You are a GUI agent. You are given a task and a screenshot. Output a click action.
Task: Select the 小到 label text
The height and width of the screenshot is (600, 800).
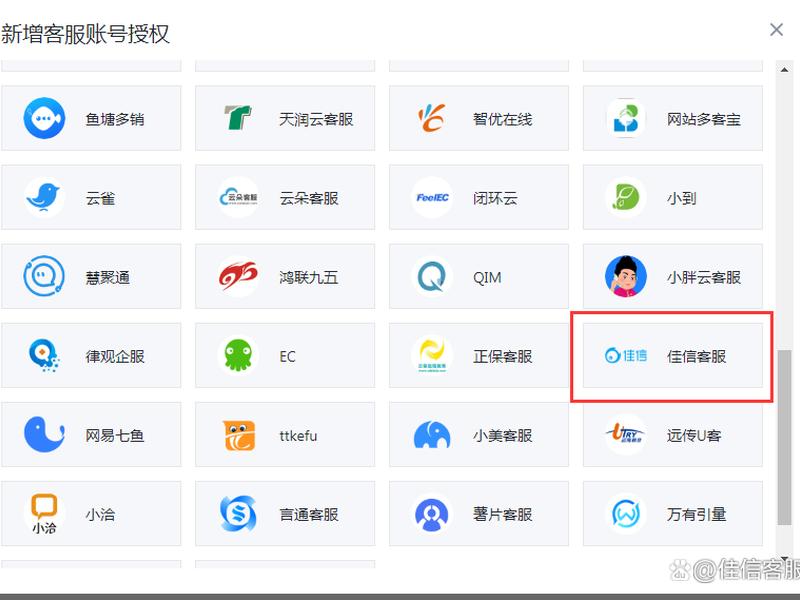[x=681, y=198]
